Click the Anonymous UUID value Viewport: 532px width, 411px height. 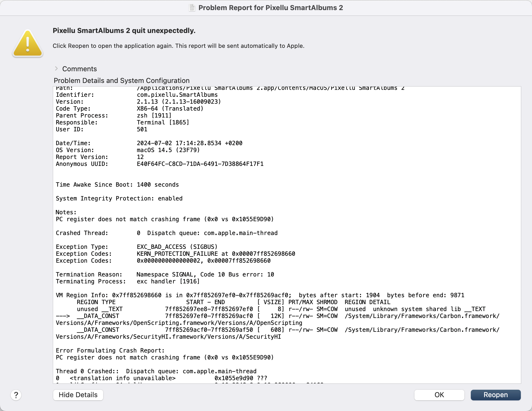(x=200, y=164)
